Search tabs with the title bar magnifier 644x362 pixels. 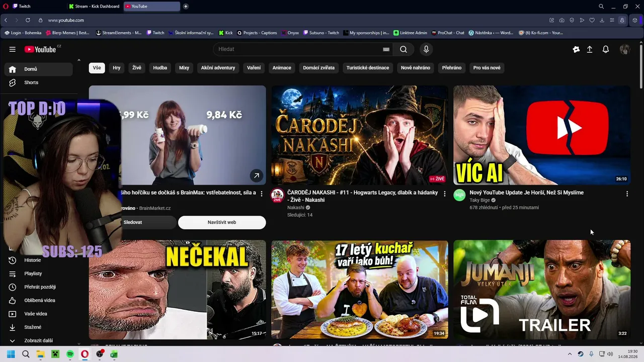click(601, 7)
